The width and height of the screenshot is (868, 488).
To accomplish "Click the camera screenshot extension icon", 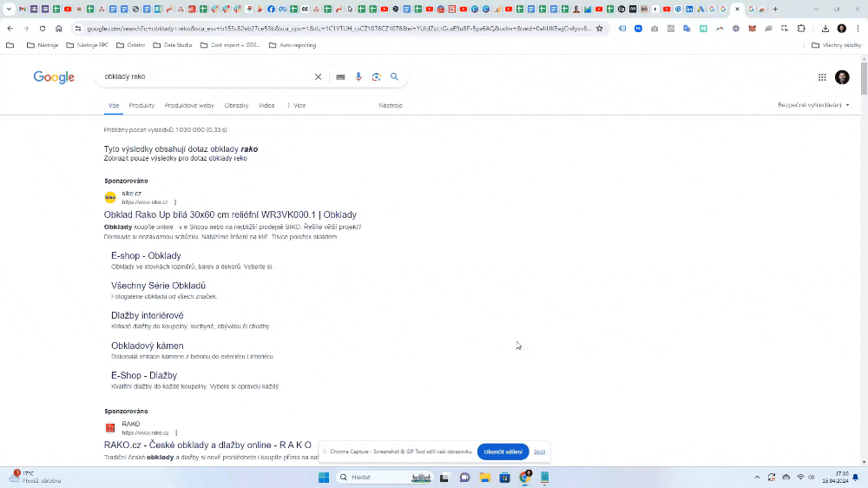I will coord(654,29).
